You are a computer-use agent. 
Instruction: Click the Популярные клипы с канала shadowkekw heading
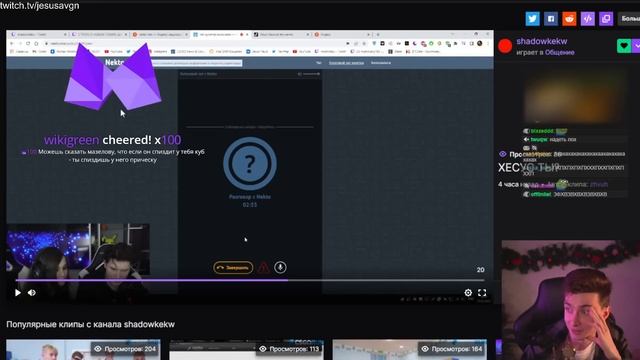click(x=90, y=324)
